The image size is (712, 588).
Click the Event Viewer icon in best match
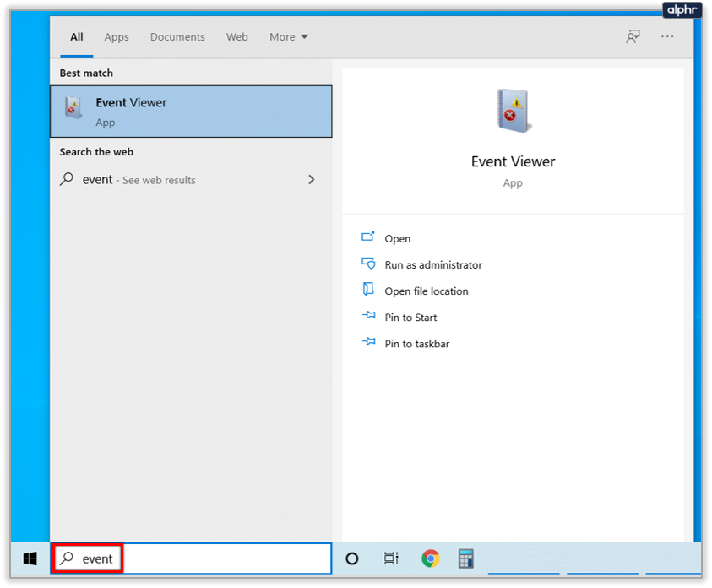[73, 108]
